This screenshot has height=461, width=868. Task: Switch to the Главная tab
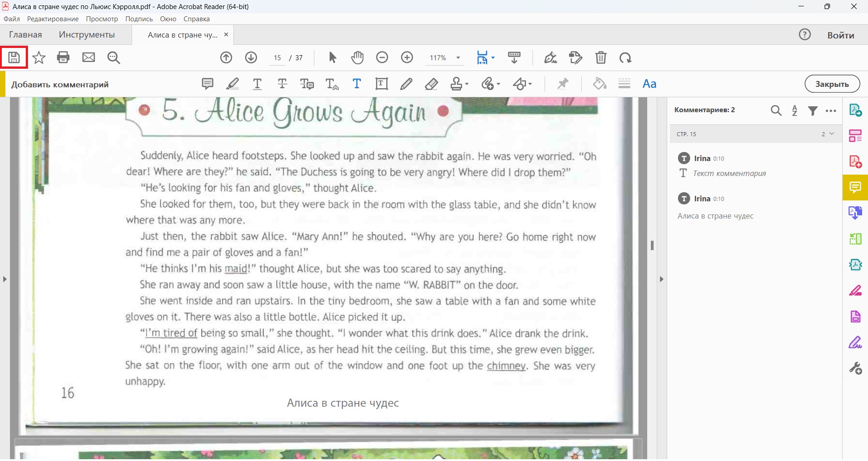(x=25, y=35)
